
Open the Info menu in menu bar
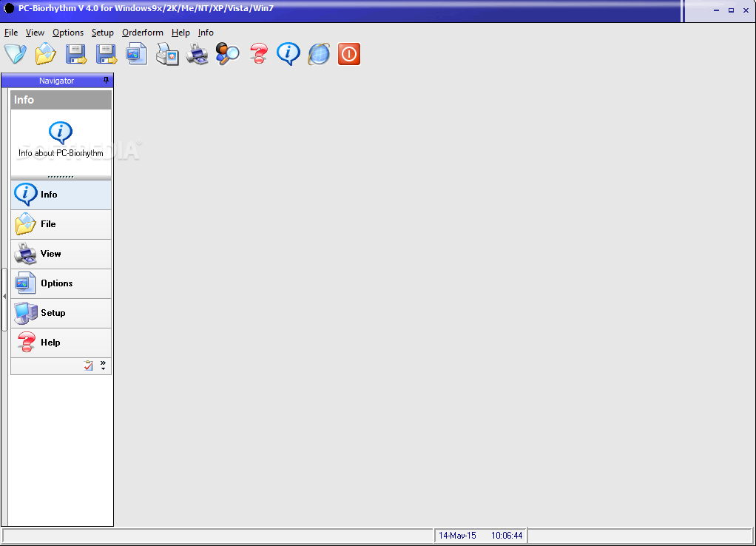click(206, 33)
